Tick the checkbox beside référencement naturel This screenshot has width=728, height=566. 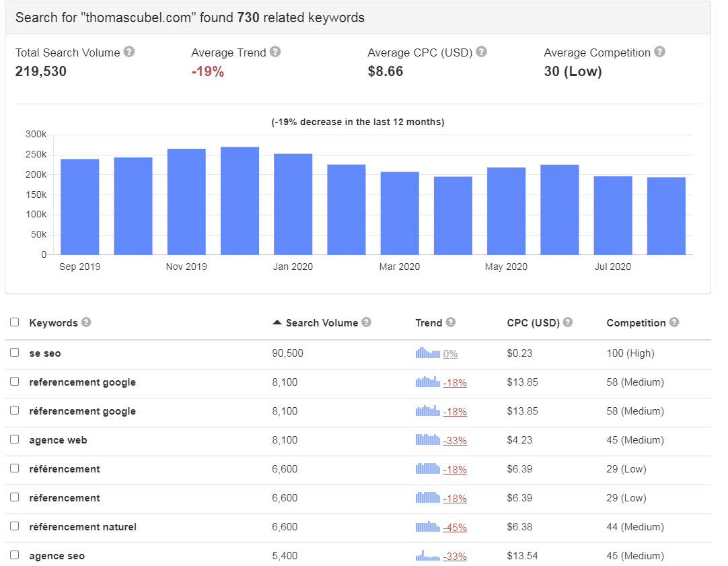pos(14,527)
